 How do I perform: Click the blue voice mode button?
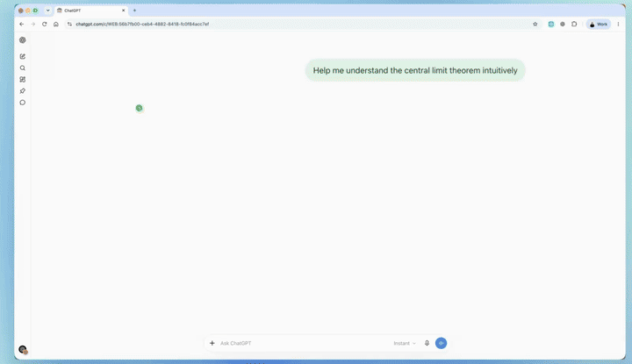click(x=441, y=343)
